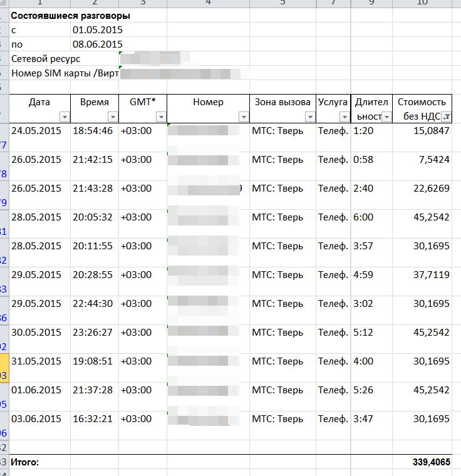The image size is (461, 476).
Task: Select the time cell 19:08:51
Action: click(x=95, y=368)
